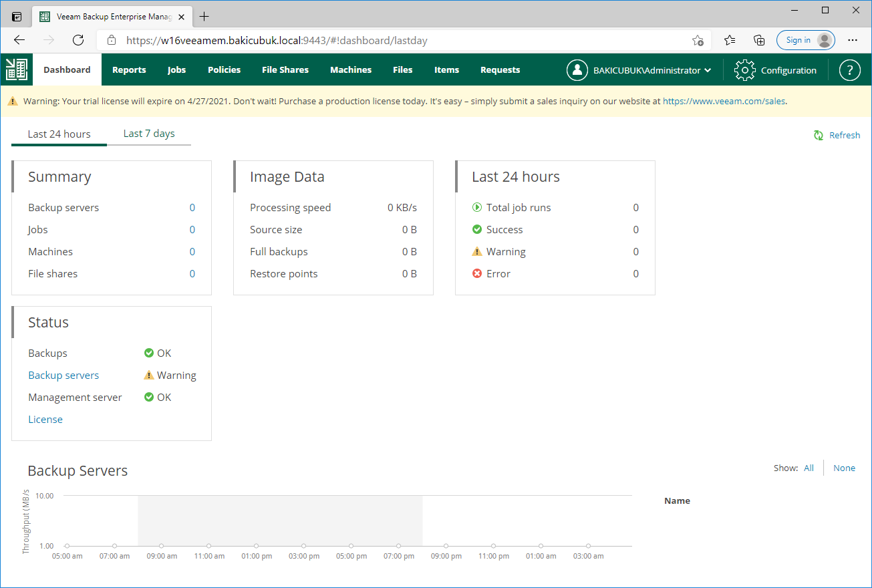Click the 01:00 am point on throughput chart
872x588 pixels.
pyautogui.click(x=541, y=546)
